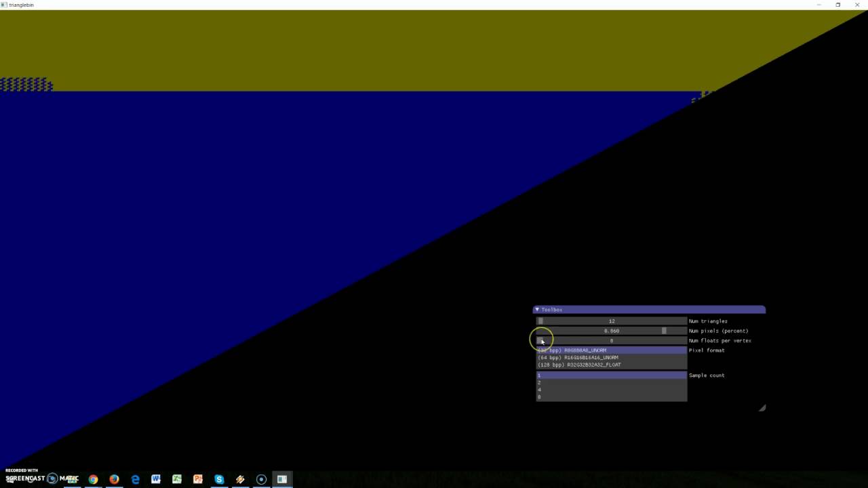868x488 pixels.
Task: Launch Firefox from the taskbar
Action: click(114, 479)
